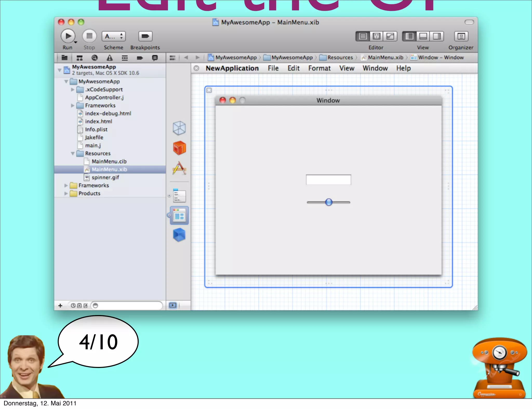Select the Main Menu object icon
This screenshot has height=409, width=532.
pyautogui.click(x=179, y=196)
